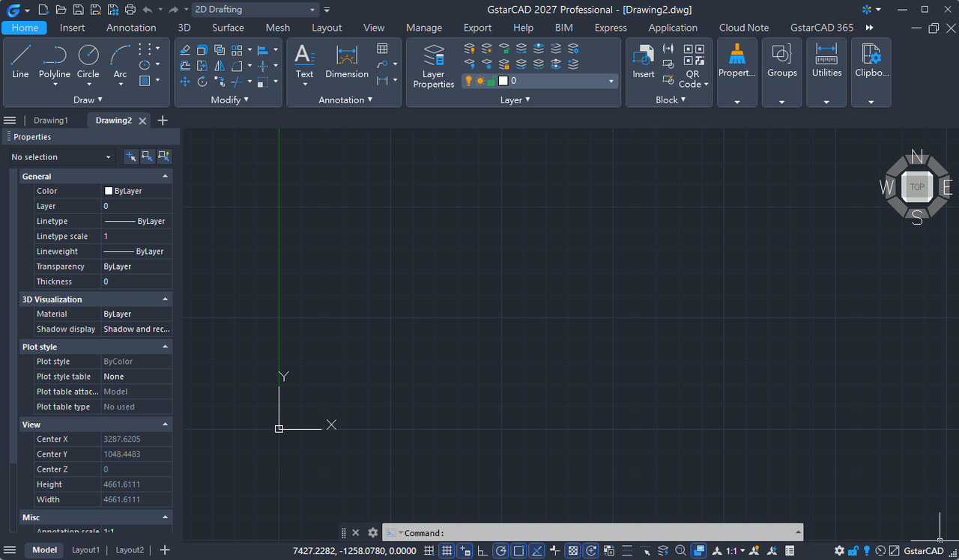This screenshot has width=959, height=560.
Task: Open the annotation scale 1:1 dropdown
Action: [x=735, y=551]
